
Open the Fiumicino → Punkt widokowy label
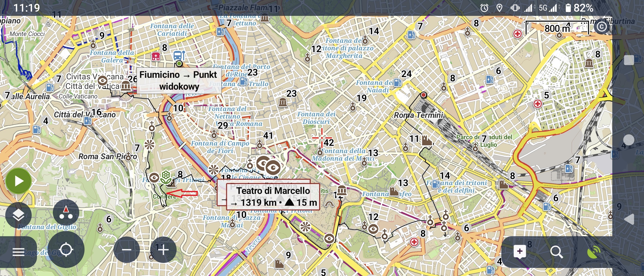[x=179, y=81]
